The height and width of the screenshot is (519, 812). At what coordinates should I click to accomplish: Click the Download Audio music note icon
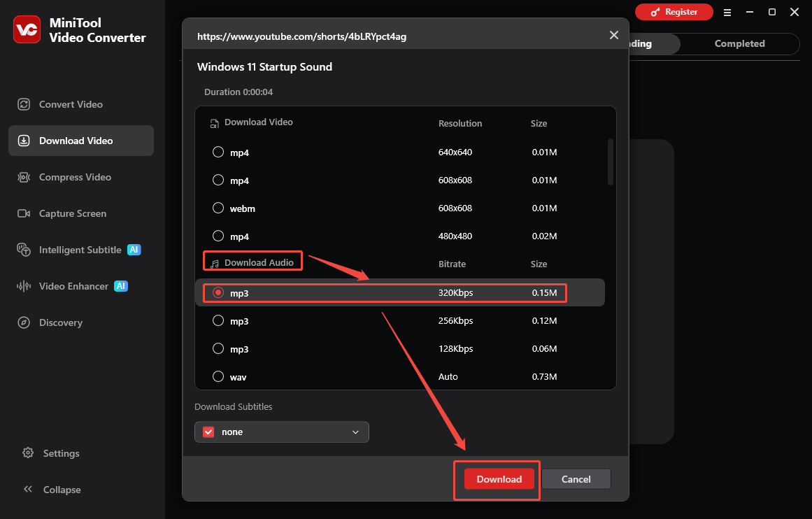(x=215, y=264)
